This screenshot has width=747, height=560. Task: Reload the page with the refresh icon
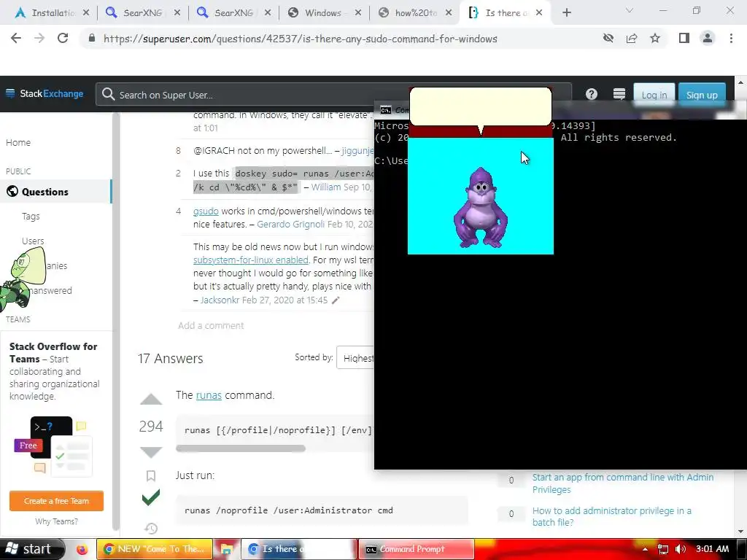tap(63, 38)
